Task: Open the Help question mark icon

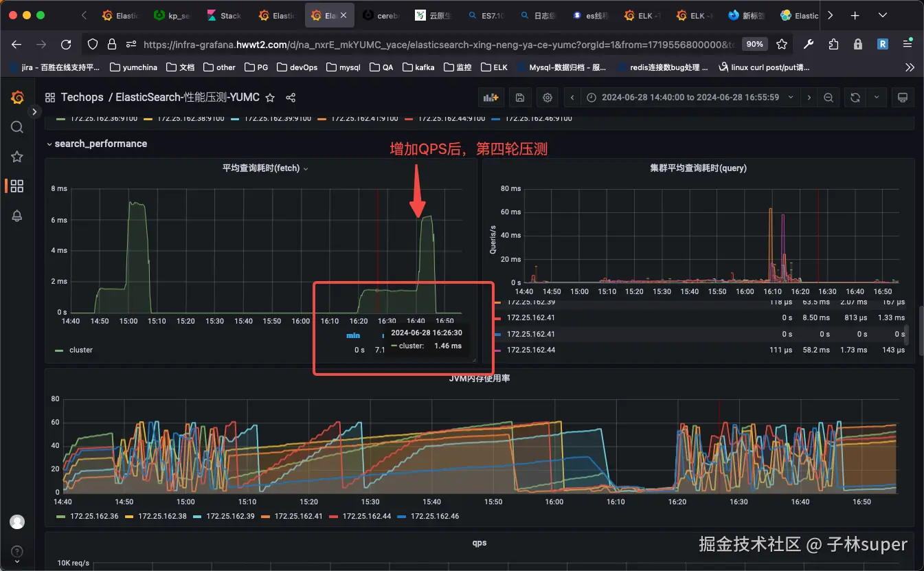Action: pyautogui.click(x=17, y=552)
